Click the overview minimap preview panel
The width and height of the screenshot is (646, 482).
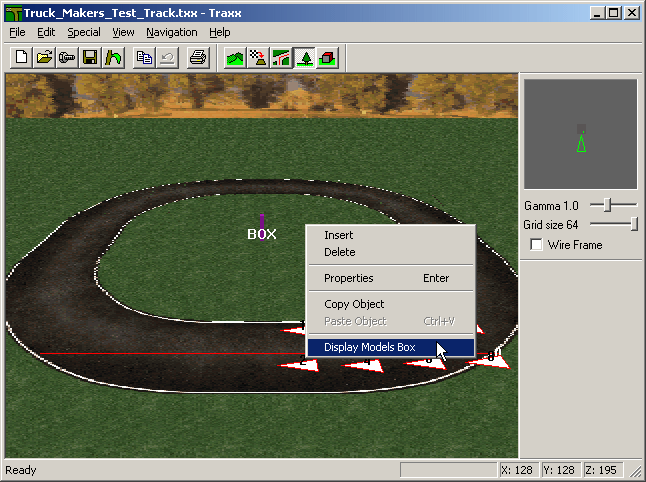581,135
